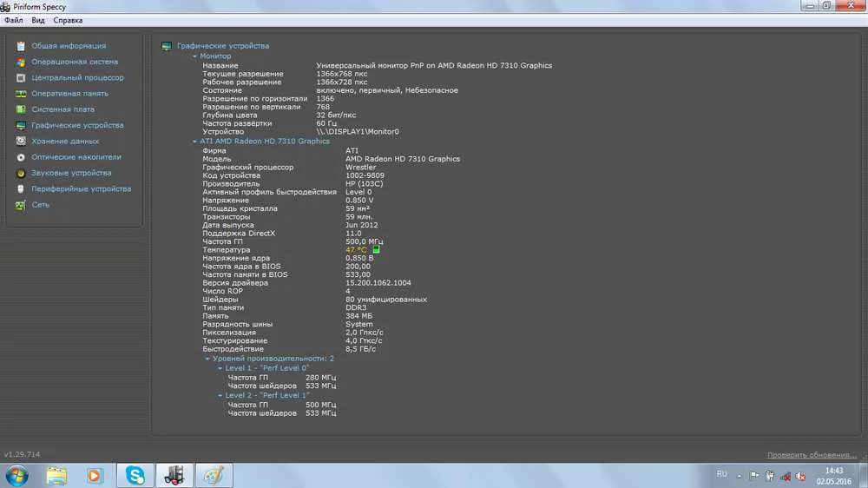
Task: Click the RU language indicator
Action: (x=721, y=474)
